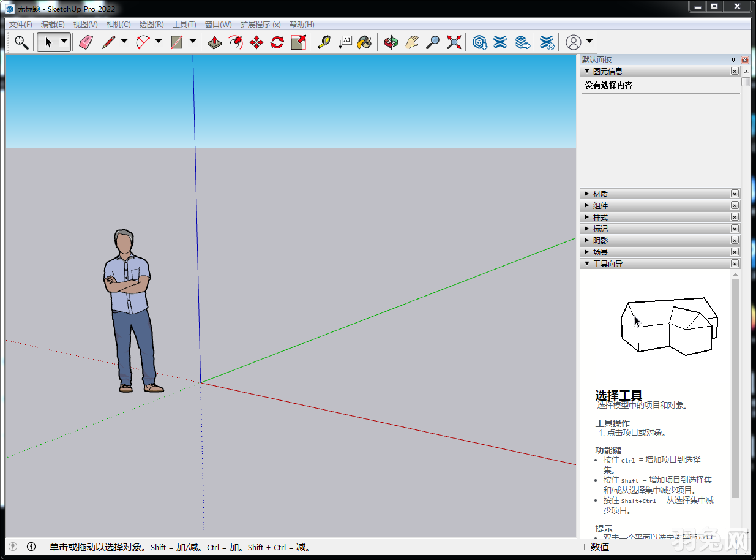This screenshot has width=756, height=560.
Task: Open the 相机(C) menu
Action: pos(119,24)
